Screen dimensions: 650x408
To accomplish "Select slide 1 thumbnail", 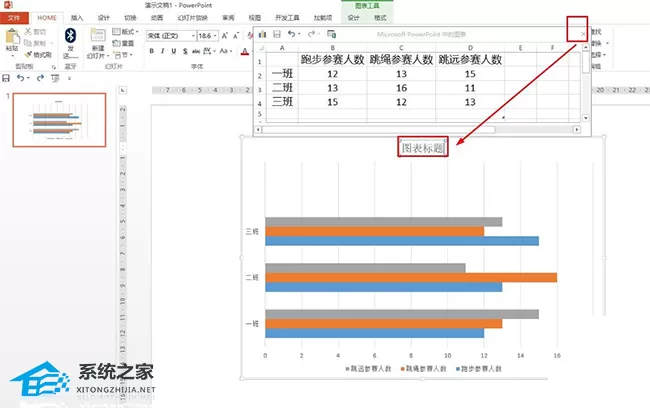I will point(59,120).
